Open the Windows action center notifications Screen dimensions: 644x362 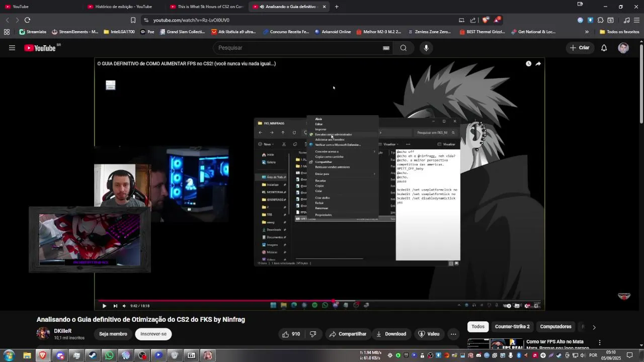[629, 355]
